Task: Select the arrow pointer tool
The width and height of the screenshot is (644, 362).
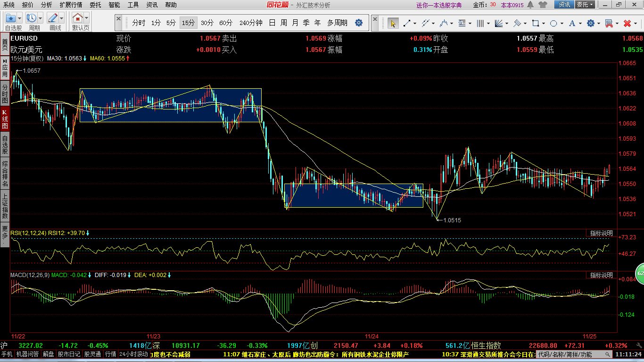Action: click(x=393, y=23)
